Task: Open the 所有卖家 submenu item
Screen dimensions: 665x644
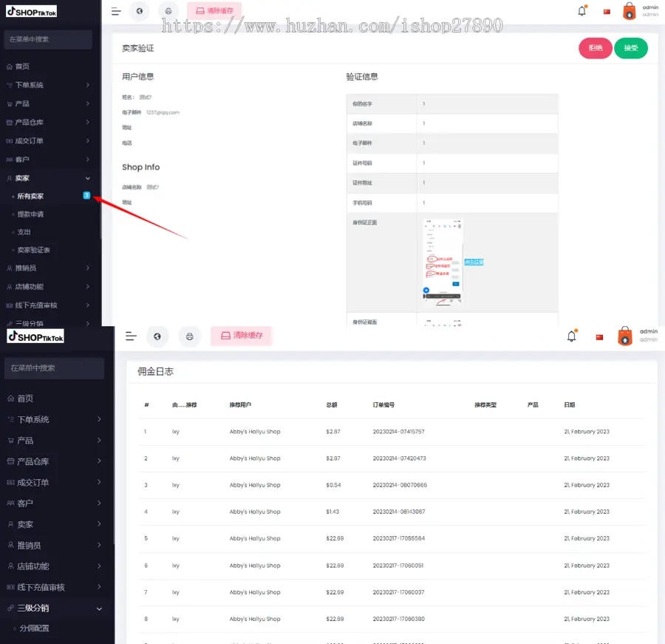Action: pyautogui.click(x=31, y=197)
